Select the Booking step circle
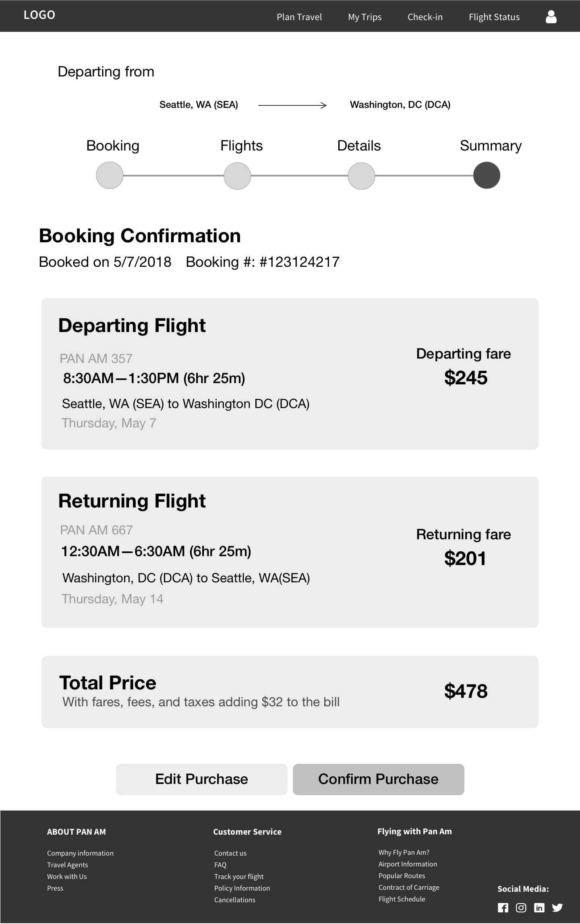Screen dimensions: 580x924 click(110, 175)
